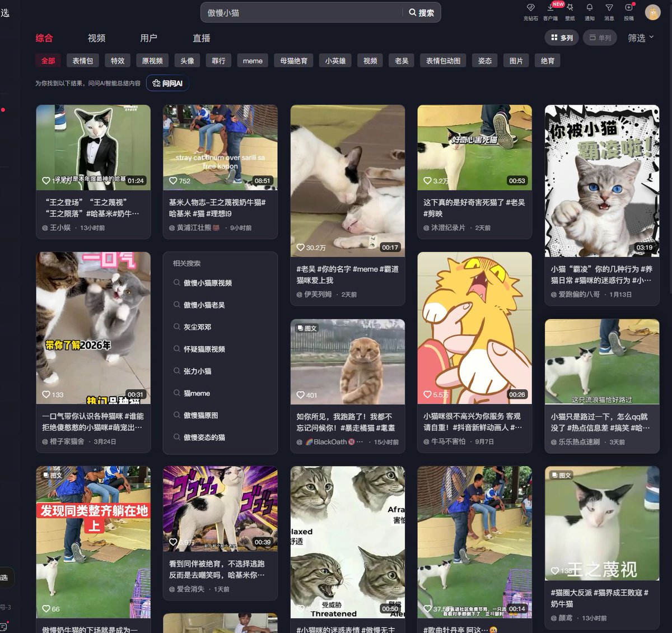Open author profile @伊芙列姆
Viewport: 672px width, 633px height.
(x=314, y=294)
